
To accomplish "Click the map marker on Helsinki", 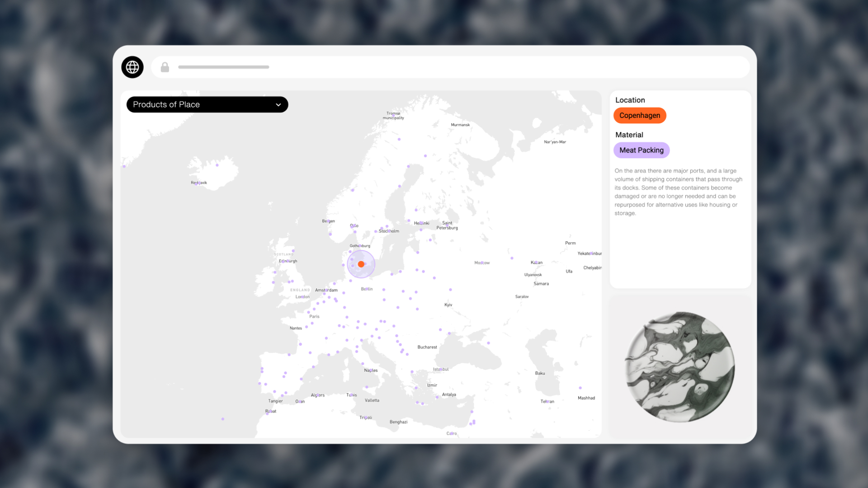I will point(421,223).
